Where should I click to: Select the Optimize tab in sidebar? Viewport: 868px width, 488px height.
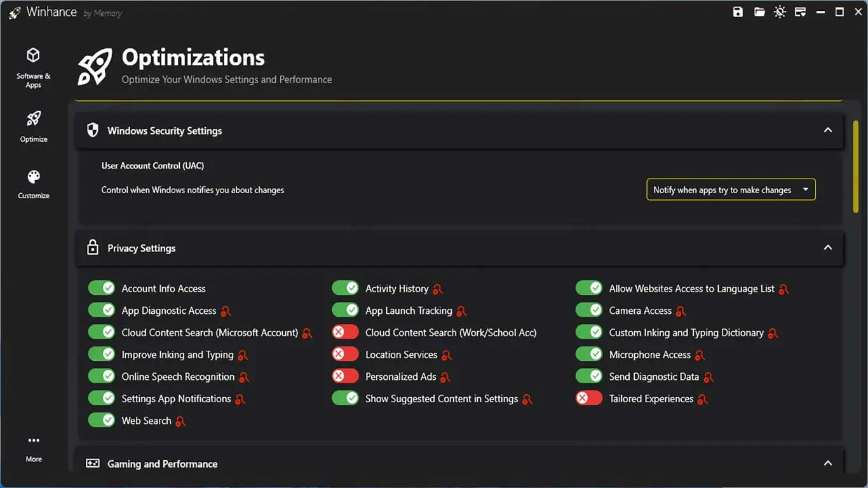tap(34, 126)
